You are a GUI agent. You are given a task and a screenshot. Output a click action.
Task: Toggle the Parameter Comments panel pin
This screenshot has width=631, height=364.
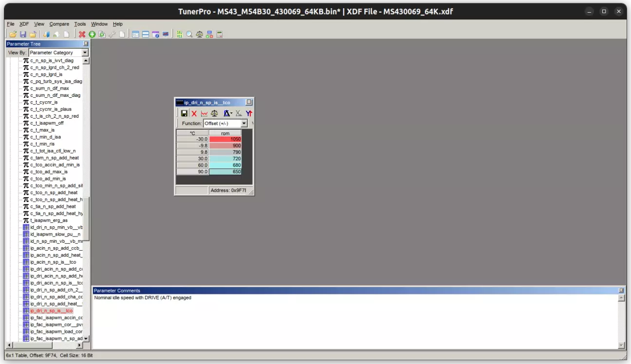coord(621,291)
